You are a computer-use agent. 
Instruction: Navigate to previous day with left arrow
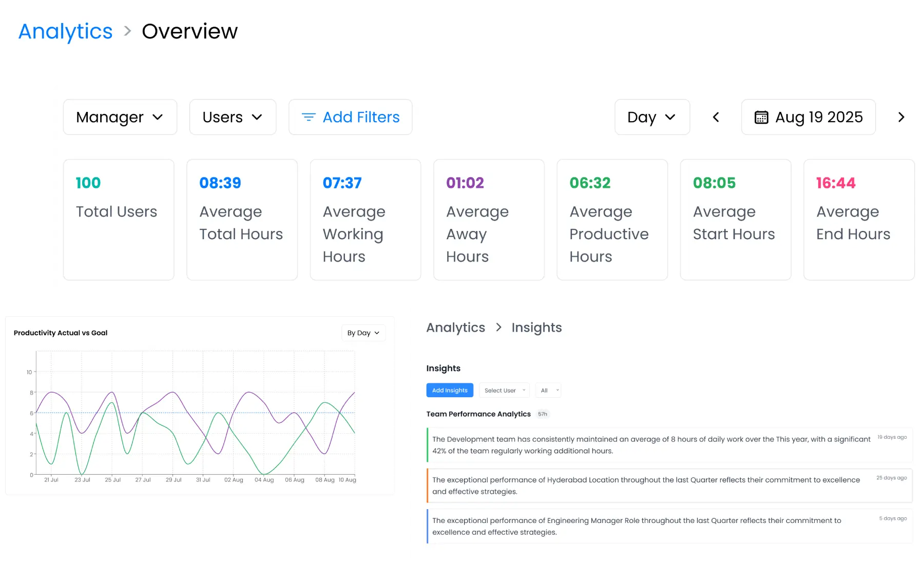click(x=716, y=117)
